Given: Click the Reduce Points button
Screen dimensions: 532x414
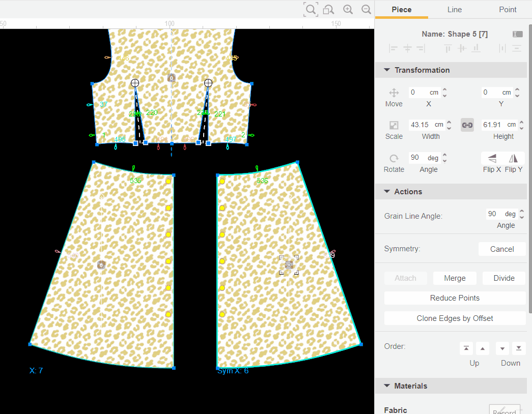Looking at the screenshot, I should tap(455, 298).
